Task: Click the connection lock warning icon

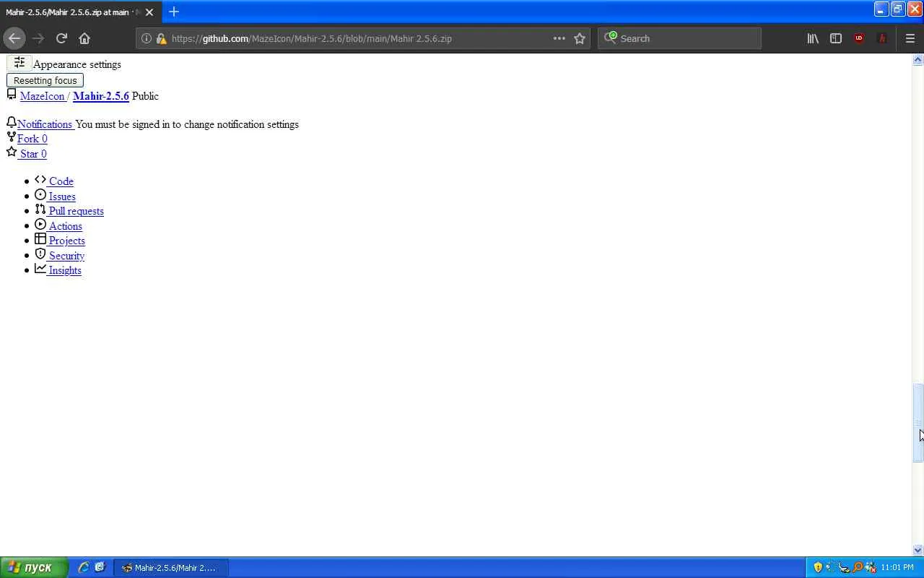Action: tap(161, 38)
